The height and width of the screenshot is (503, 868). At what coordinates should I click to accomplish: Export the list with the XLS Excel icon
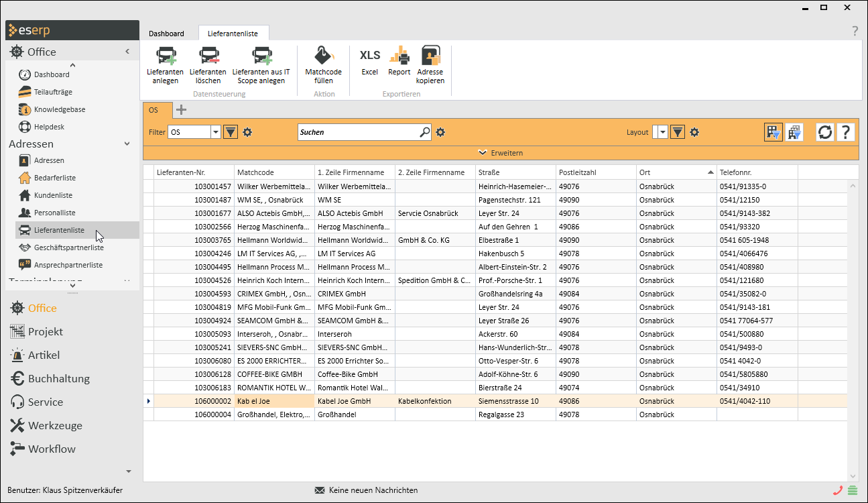point(370,55)
